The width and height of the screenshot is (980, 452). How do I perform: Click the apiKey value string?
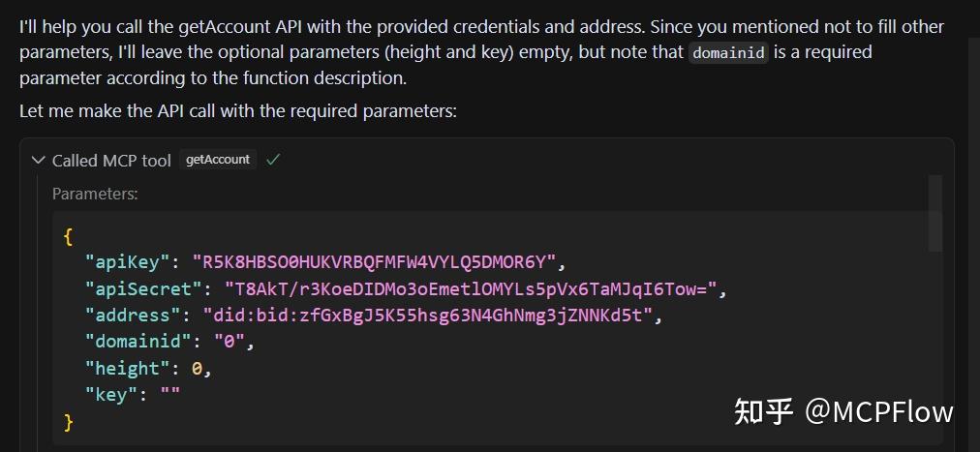coord(376,261)
